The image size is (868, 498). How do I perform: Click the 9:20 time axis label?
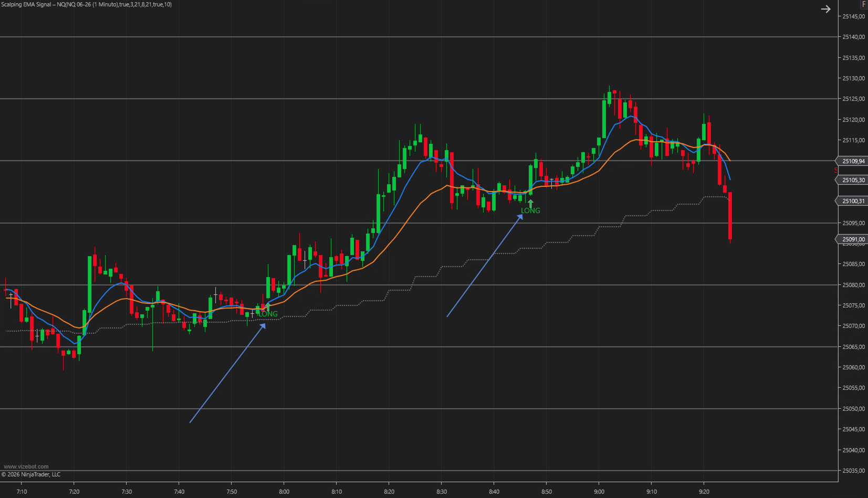point(704,492)
